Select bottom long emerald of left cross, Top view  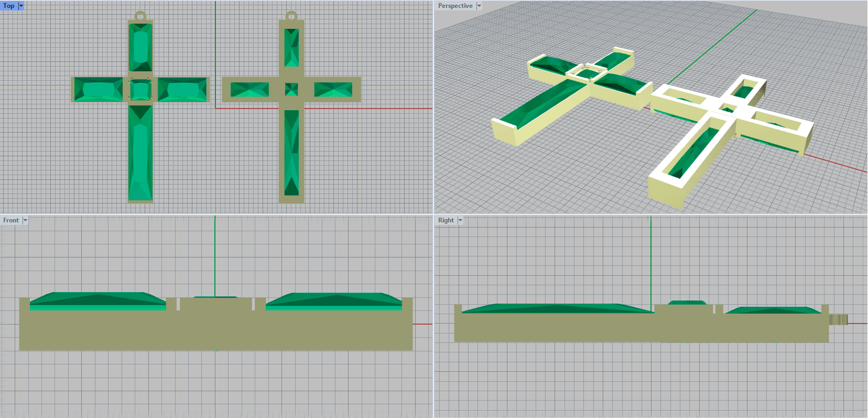141,153
